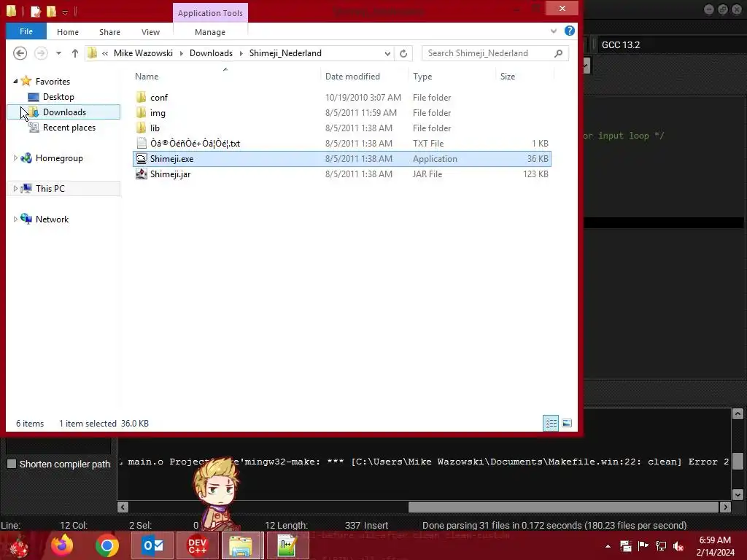The height and width of the screenshot is (560, 747).
Task: Open Google Chrome from the taskbar
Action: click(107, 545)
